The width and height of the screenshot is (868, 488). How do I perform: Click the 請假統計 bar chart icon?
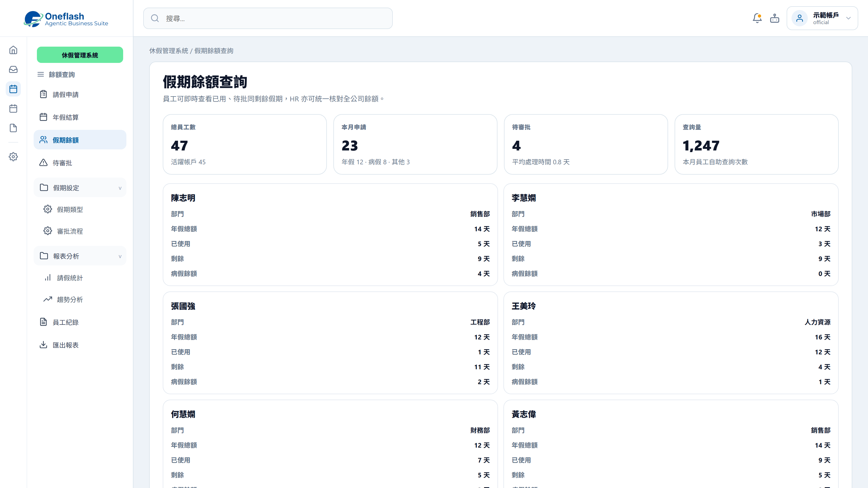click(x=48, y=278)
